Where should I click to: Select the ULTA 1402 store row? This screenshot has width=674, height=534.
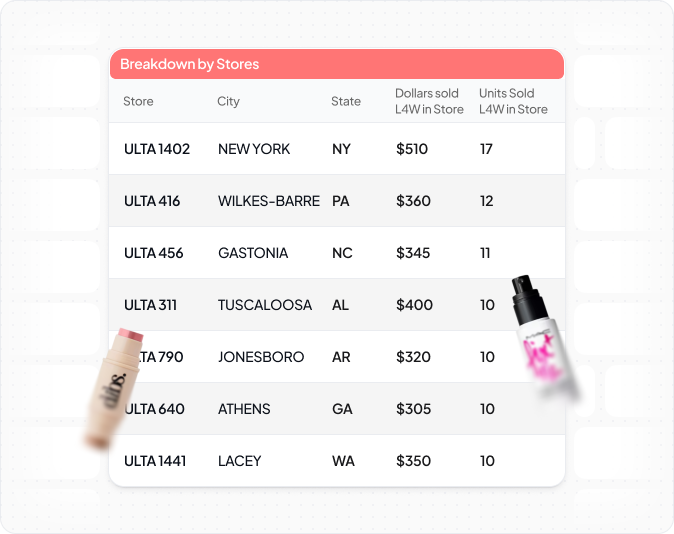point(157,149)
